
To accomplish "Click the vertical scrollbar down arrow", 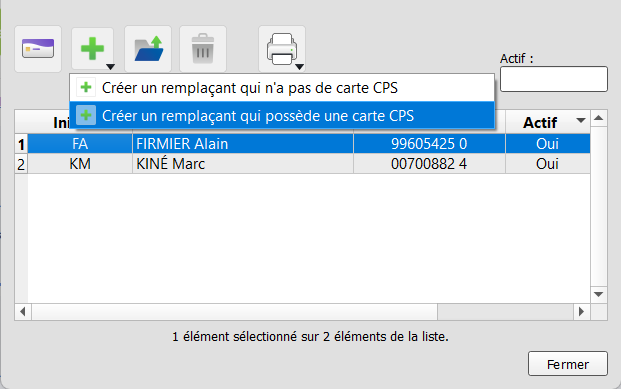I will (x=599, y=294).
